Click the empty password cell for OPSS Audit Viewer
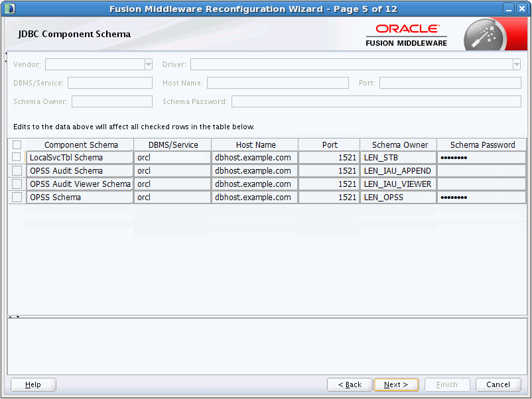 tap(482, 184)
